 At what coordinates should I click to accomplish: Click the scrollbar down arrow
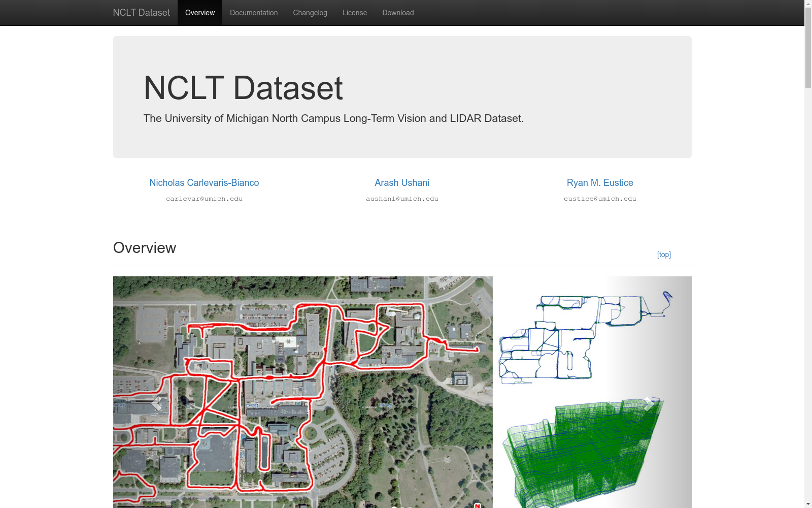point(808,504)
